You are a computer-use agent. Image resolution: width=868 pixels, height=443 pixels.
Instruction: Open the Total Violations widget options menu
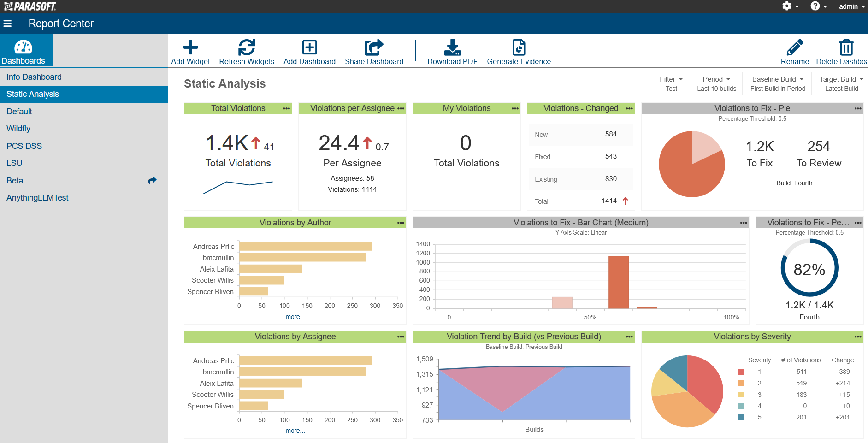tap(286, 108)
